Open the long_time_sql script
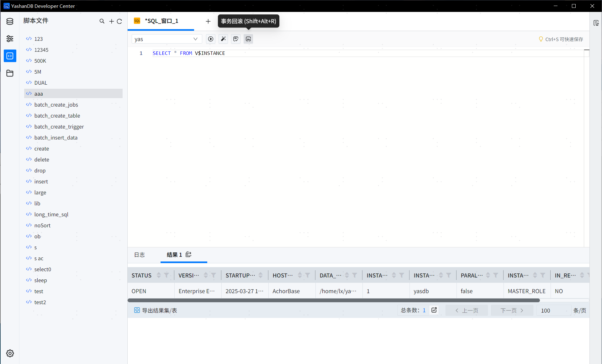This screenshot has width=602, height=364. click(73, 214)
